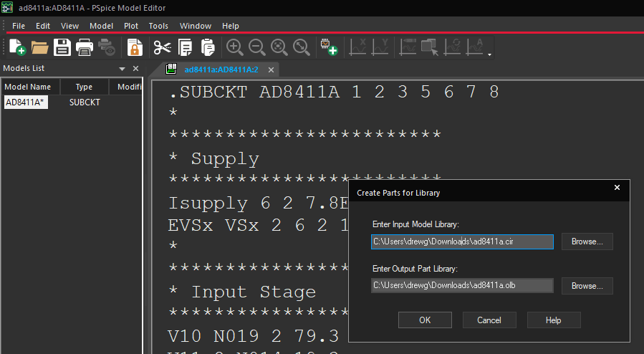Click the PSpice Model Editor title icon

7,7
